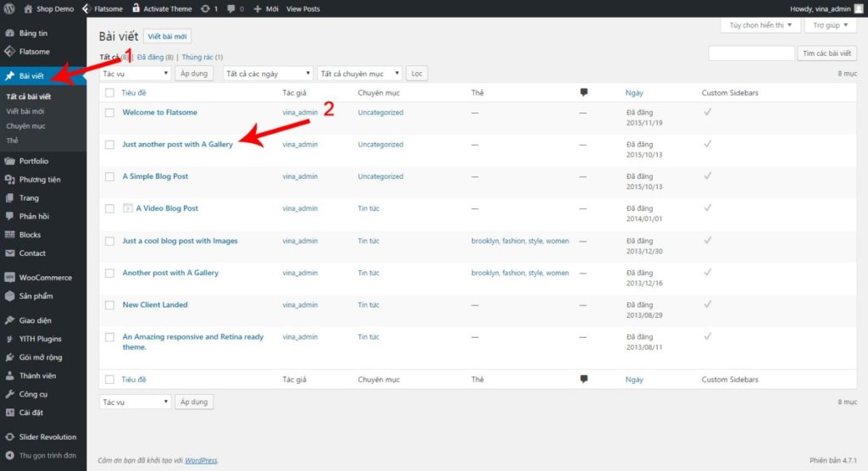The height and width of the screenshot is (471, 868).
Task: Expand the Tất cả các ngày date filter
Action: tap(268, 74)
